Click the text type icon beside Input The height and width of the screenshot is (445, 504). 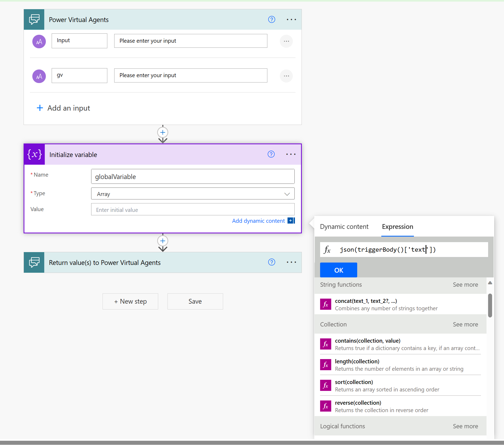[x=39, y=41]
